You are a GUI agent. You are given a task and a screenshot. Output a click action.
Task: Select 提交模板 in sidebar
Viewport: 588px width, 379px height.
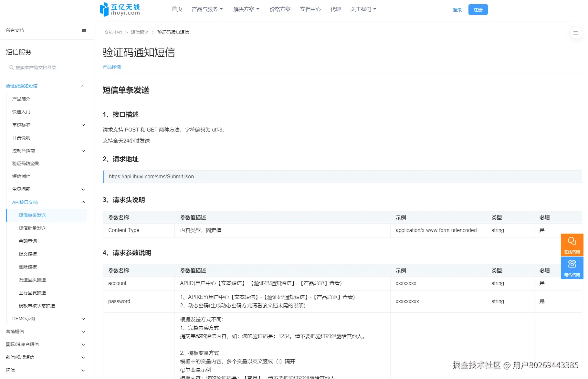point(27,254)
